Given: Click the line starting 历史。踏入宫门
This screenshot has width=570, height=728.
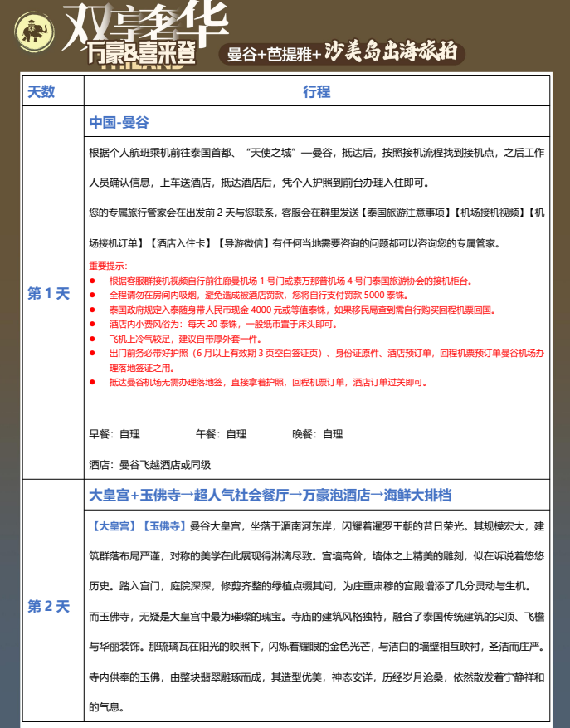Looking at the screenshot, I should (x=310, y=586).
